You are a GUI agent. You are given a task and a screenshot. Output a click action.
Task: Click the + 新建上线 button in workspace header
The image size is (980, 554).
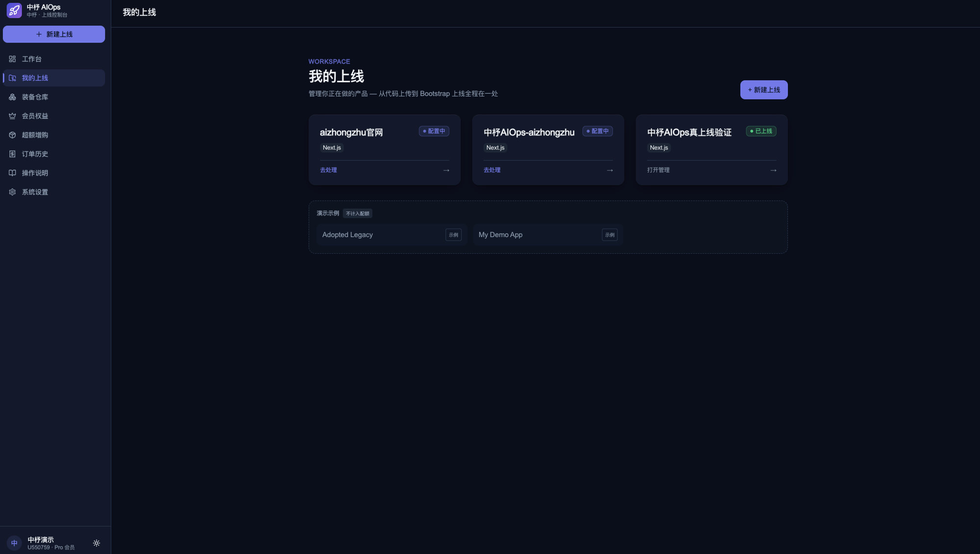click(764, 90)
